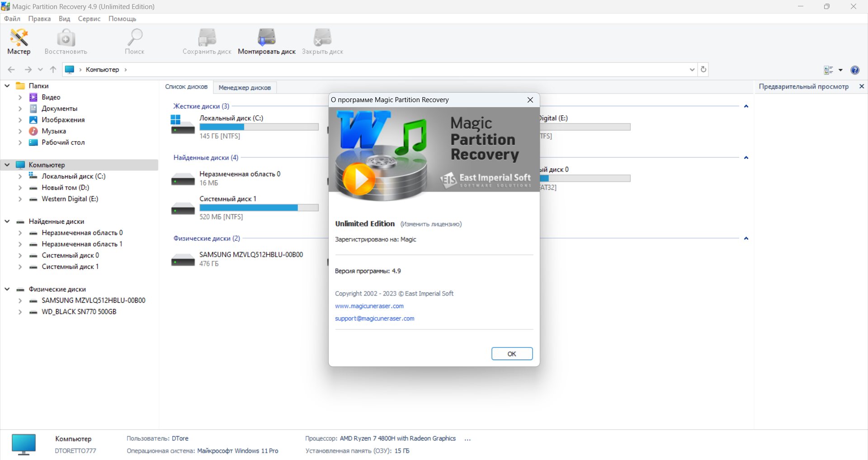
Task: Select the Музыка folder in tree
Action: pyautogui.click(x=53, y=131)
